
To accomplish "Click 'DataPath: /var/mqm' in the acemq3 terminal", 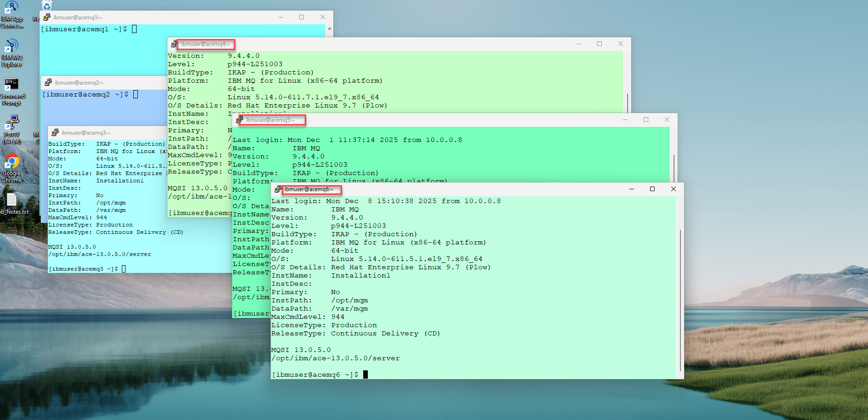I will pyautogui.click(x=87, y=210).
